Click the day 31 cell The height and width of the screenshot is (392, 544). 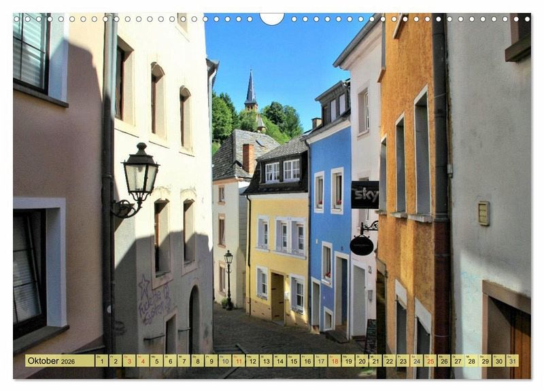click(513, 361)
